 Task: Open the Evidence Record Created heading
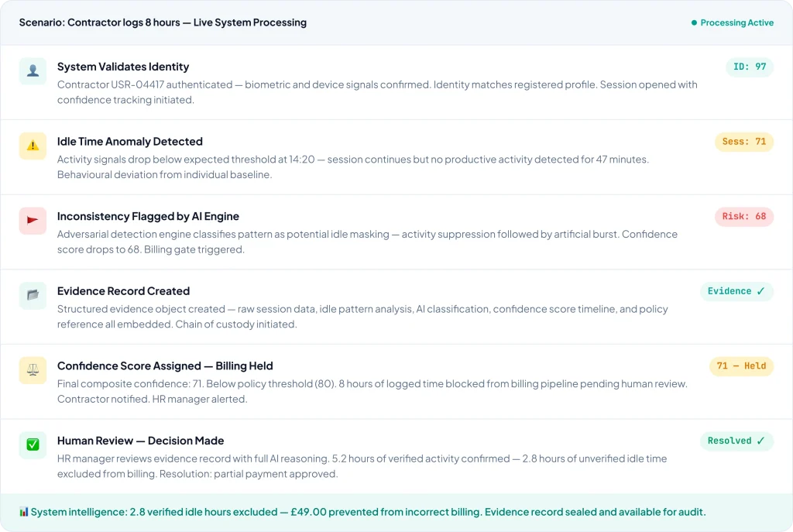click(x=123, y=291)
